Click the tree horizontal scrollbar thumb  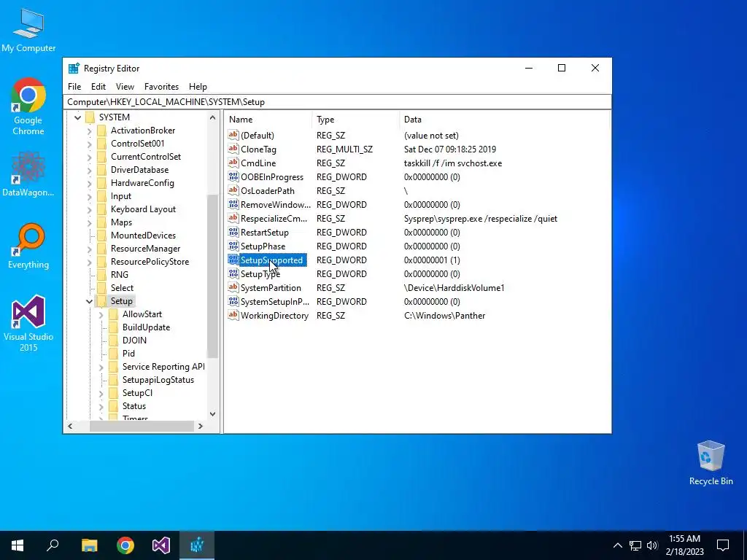[142, 426]
